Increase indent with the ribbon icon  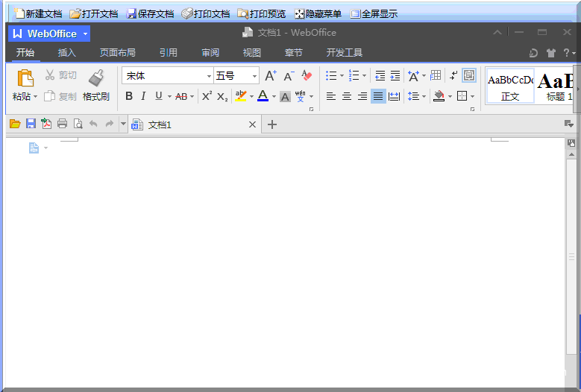click(x=395, y=76)
